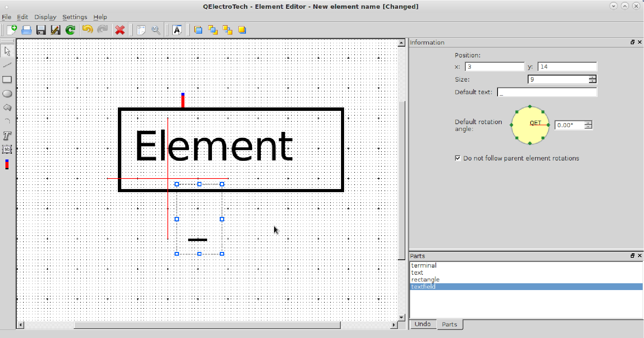Screen dimensions: 644x338
Task: Open the File menu
Action: point(6,17)
